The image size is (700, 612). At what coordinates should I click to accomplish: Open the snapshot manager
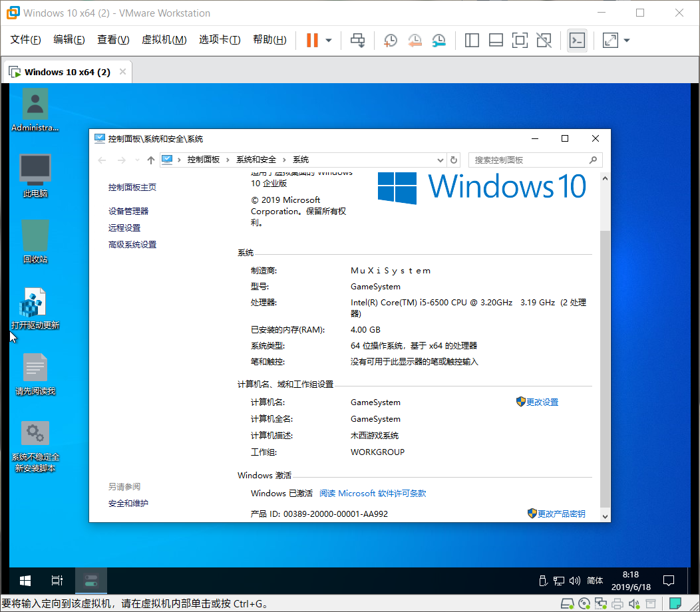[439, 40]
